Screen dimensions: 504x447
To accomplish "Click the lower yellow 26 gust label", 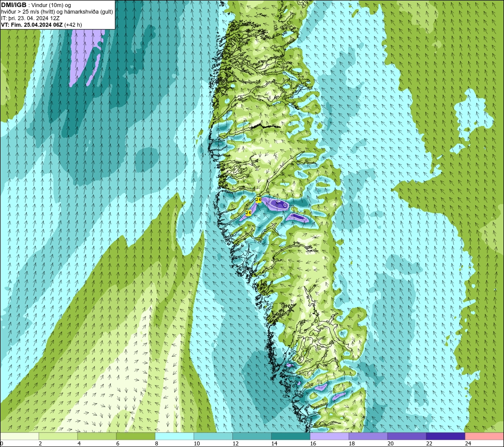I will pos(248,213).
